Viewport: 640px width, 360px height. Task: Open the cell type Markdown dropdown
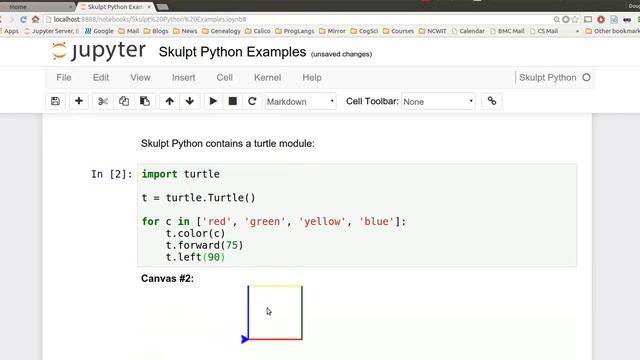(x=300, y=102)
